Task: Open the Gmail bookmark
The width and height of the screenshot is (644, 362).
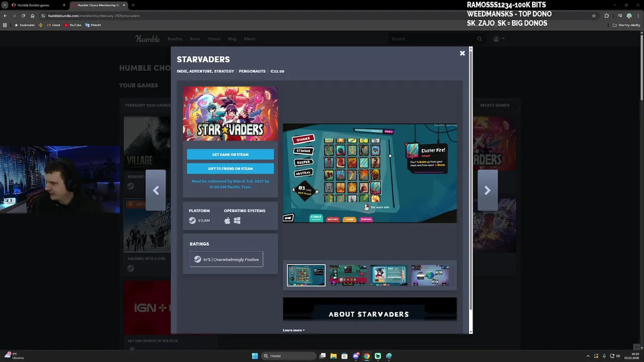Action: pyautogui.click(x=53, y=25)
